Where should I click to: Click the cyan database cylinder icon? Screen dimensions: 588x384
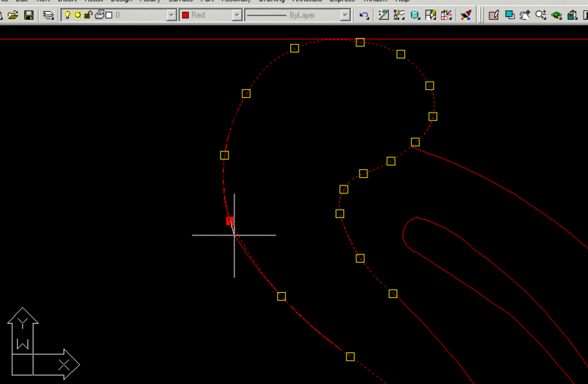[415, 15]
